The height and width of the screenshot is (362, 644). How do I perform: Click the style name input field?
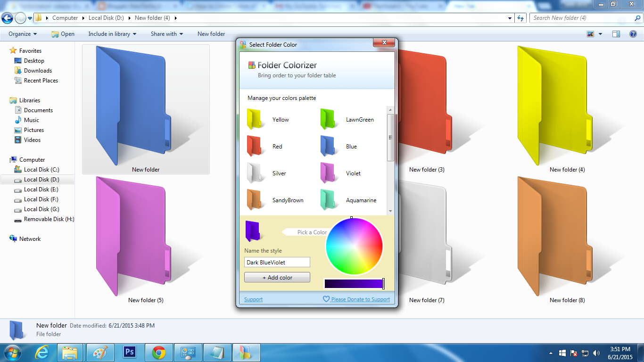[x=277, y=262]
